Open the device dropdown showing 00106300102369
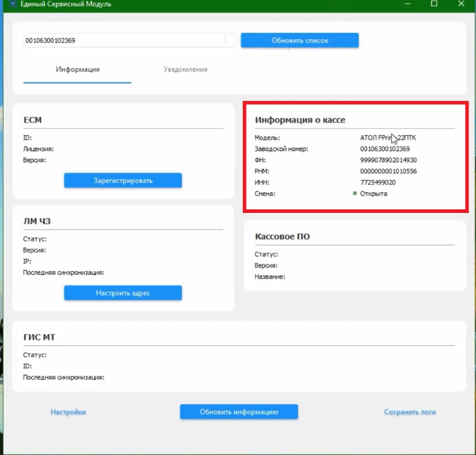476x455 pixels. [130, 40]
